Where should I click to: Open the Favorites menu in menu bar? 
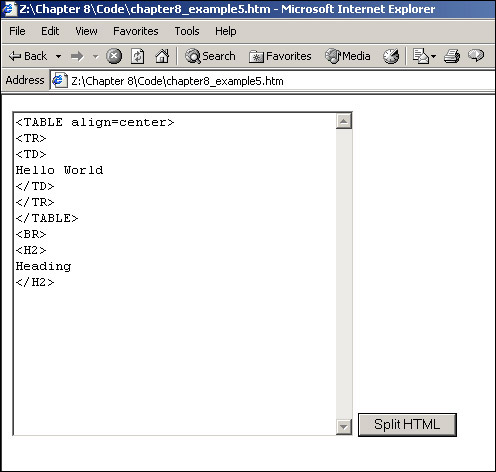click(x=136, y=31)
